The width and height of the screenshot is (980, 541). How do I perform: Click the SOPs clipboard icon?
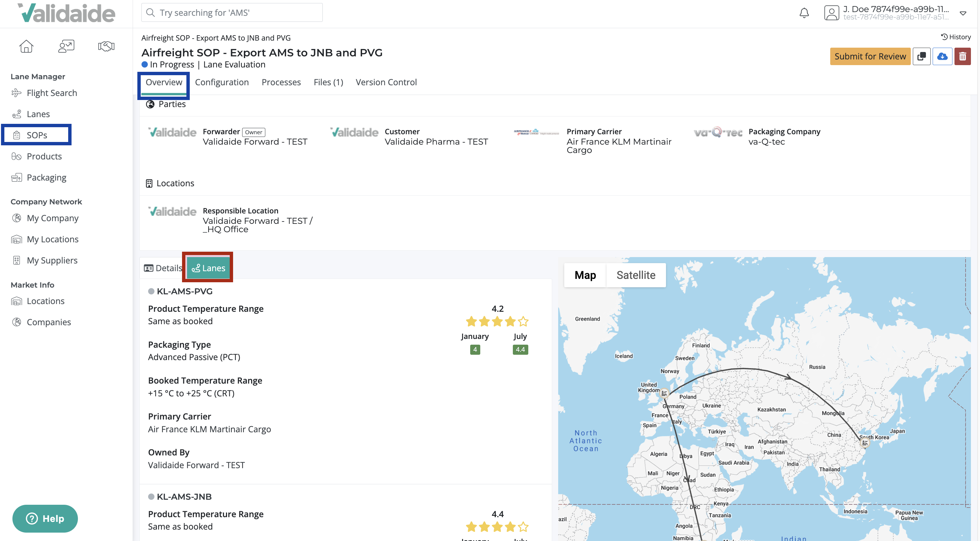coord(16,135)
